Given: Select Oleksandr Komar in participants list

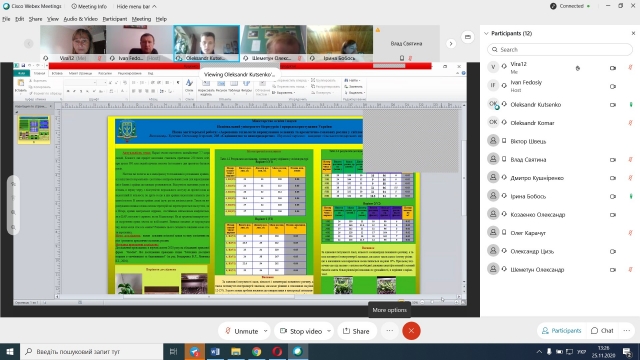Looking at the screenshot, I should point(560,122).
